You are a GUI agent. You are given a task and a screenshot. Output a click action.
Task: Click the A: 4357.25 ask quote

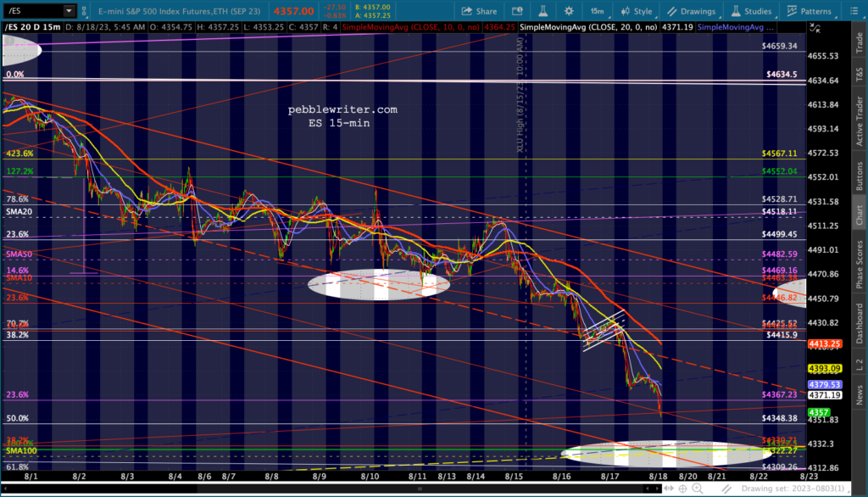click(373, 15)
